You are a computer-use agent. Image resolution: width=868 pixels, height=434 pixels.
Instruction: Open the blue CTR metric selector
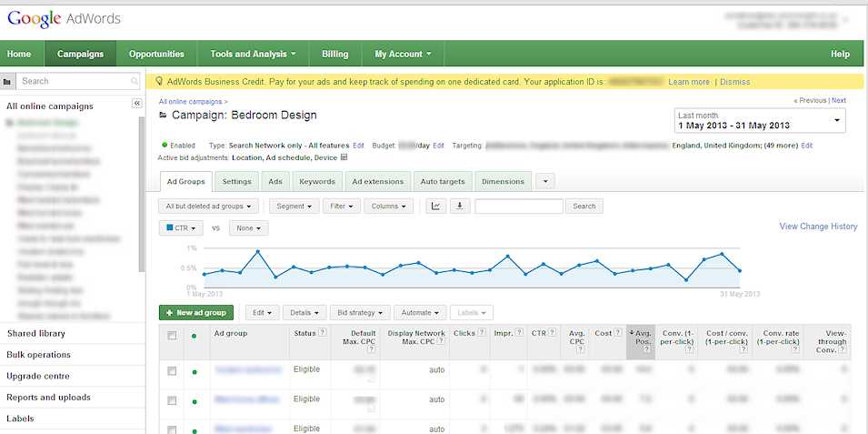click(x=181, y=228)
